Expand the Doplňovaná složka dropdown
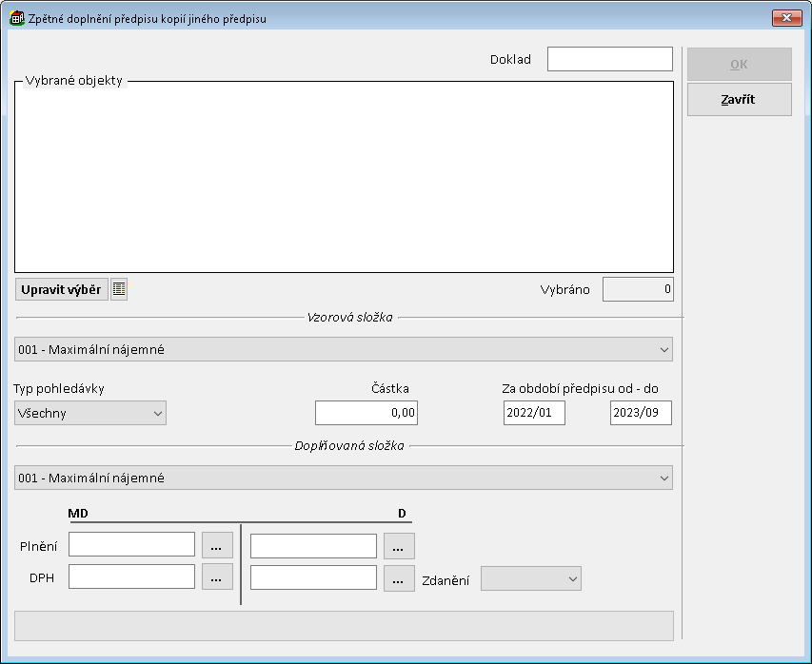Viewport: 812px width, 664px height. [663, 478]
